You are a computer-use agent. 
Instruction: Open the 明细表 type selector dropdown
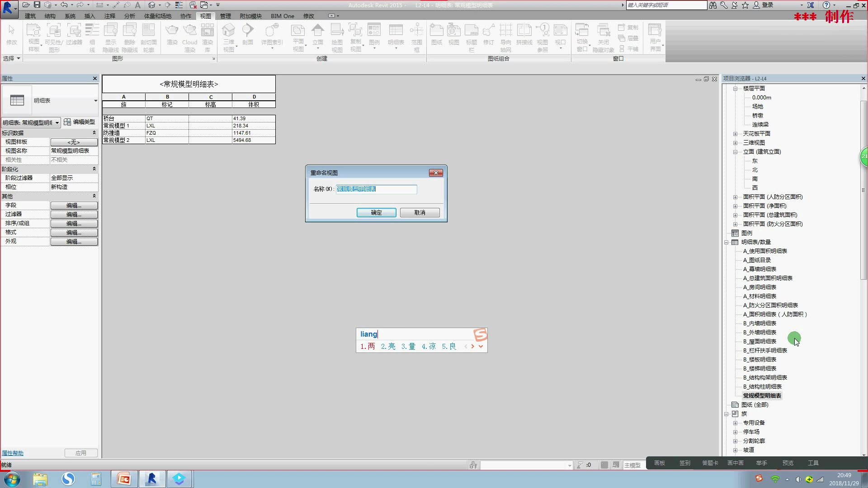click(x=95, y=101)
